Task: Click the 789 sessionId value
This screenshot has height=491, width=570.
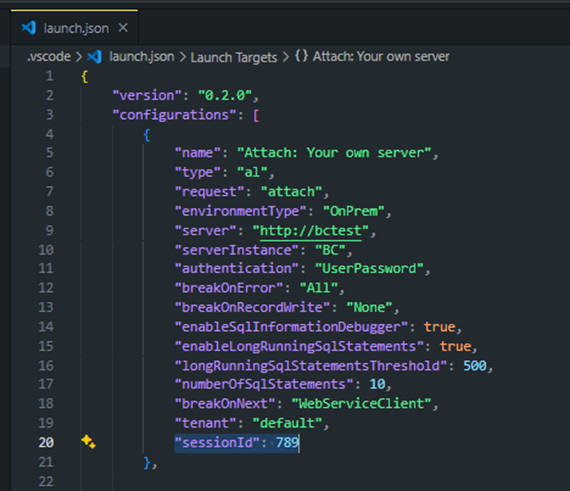Action: [287, 443]
